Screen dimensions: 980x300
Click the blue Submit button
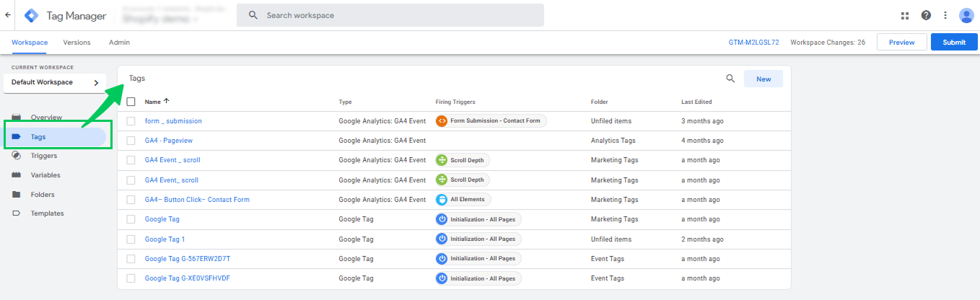[953, 42]
